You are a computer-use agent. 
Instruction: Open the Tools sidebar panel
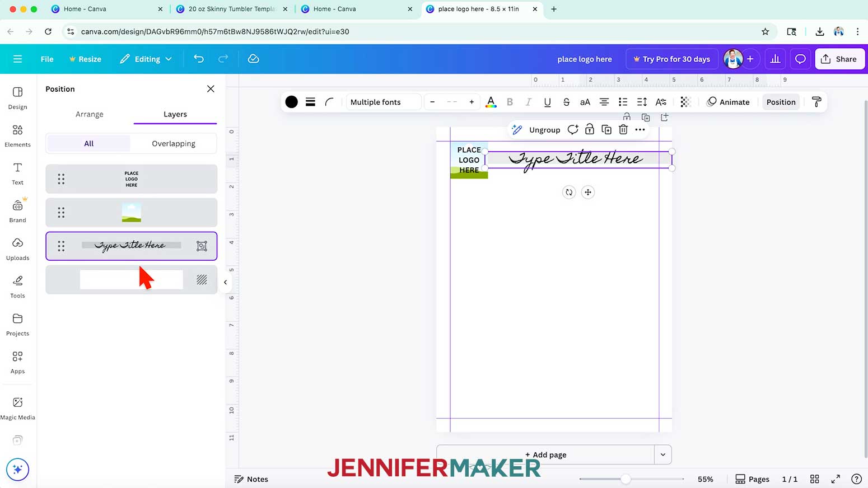coord(17,287)
